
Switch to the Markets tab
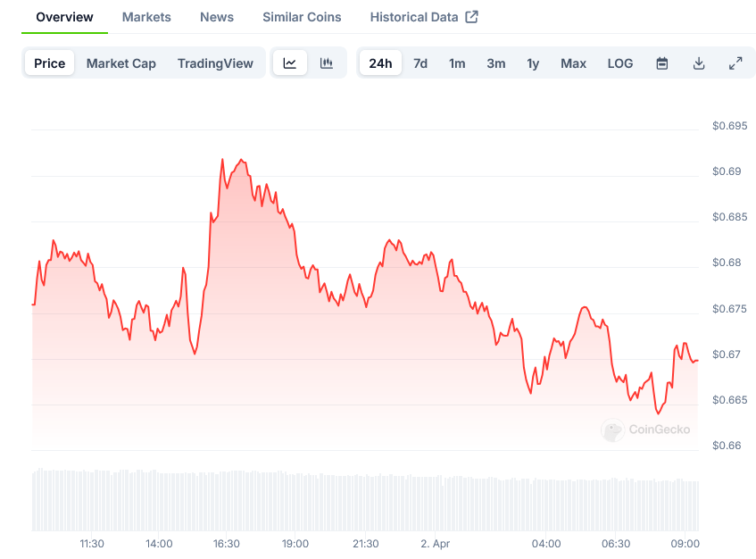[146, 17]
